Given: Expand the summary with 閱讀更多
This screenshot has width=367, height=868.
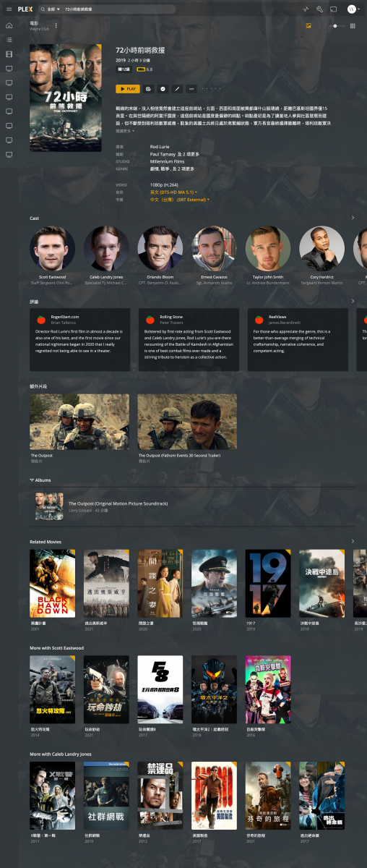Looking at the screenshot, I should [124, 131].
